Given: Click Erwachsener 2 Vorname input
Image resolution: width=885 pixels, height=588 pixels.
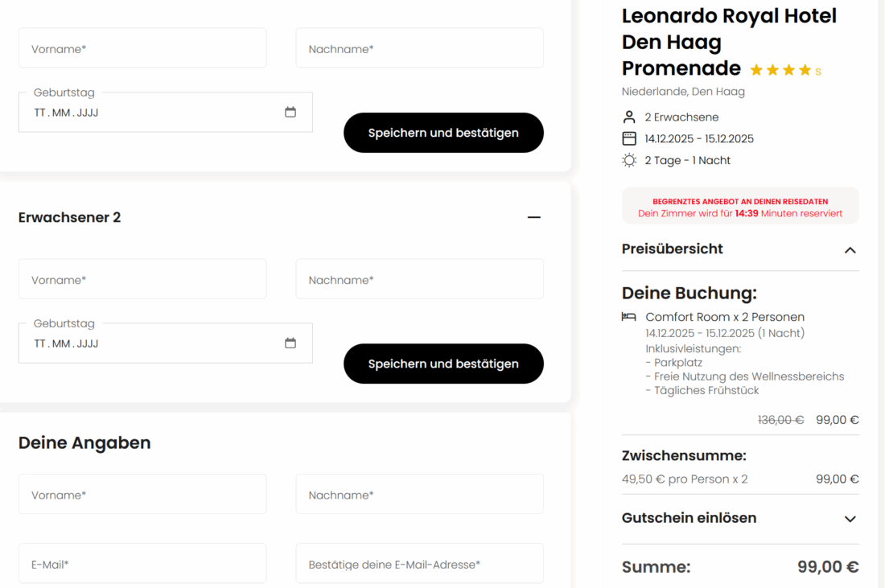Looking at the screenshot, I should (142, 280).
